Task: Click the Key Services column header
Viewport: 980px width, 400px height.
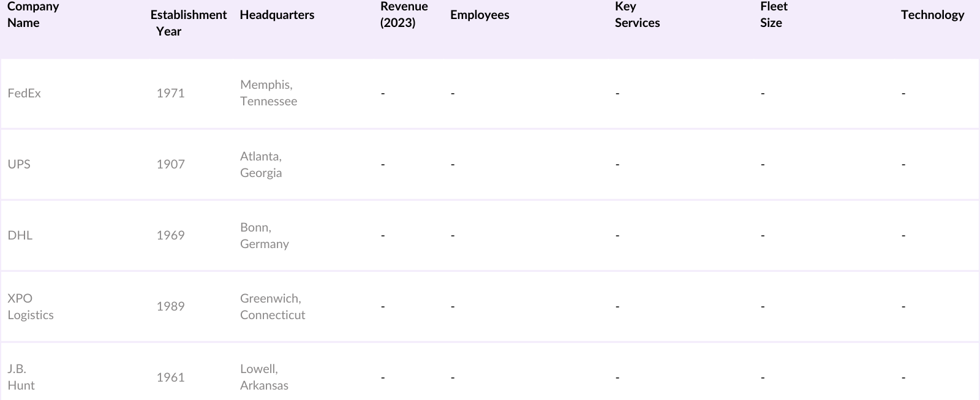Action: (x=637, y=15)
